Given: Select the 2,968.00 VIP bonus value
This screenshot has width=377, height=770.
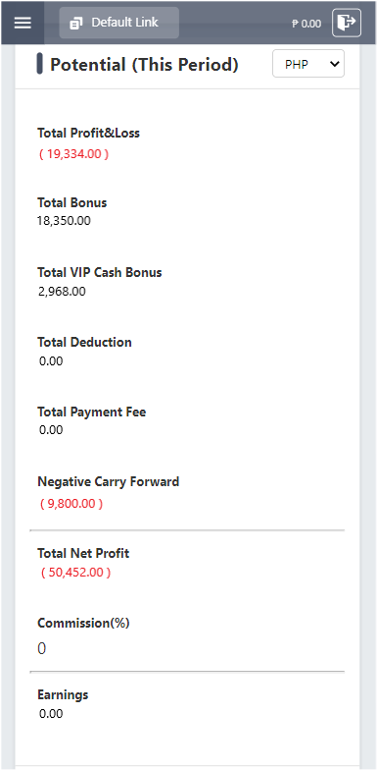Looking at the screenshot, I should pyautogui.click(x=62, y=291).
